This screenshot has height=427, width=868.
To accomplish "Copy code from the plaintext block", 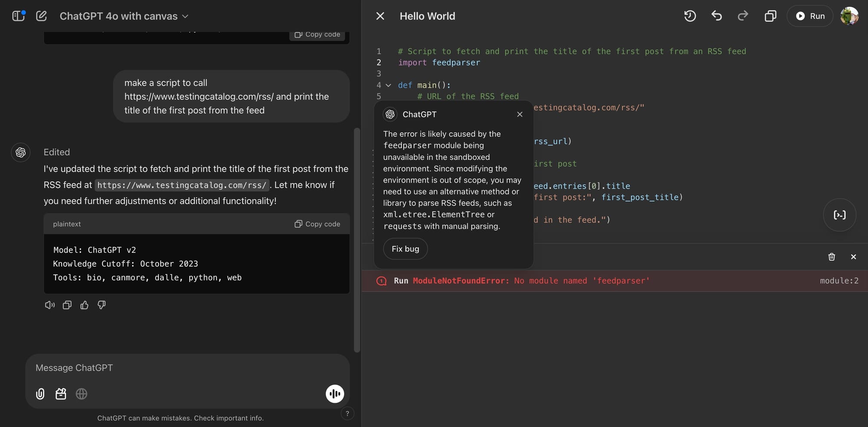I will click(317, 224).
